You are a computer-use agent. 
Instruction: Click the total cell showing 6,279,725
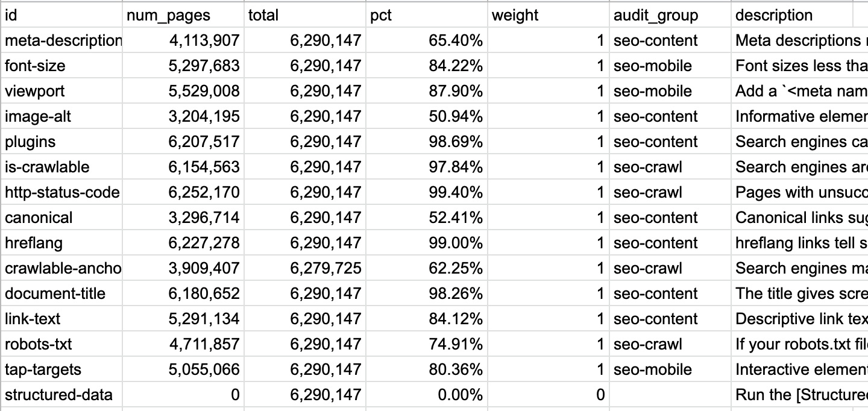[305, 268]
